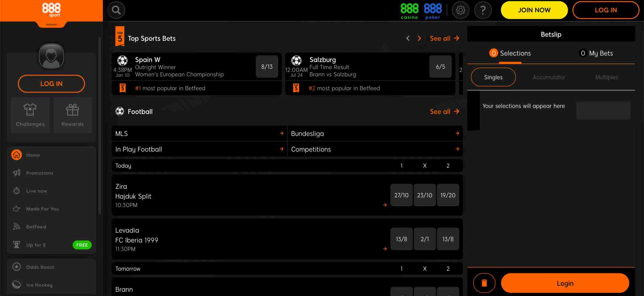The width and height of the screenshot is (644, 296).
Task: Open BetFeed from the sidebar
Action: [x=36, y=227]
